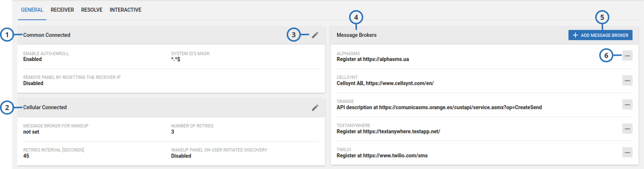
Task: Remove the TWILIO message broker
Action: tap(627, 153)
